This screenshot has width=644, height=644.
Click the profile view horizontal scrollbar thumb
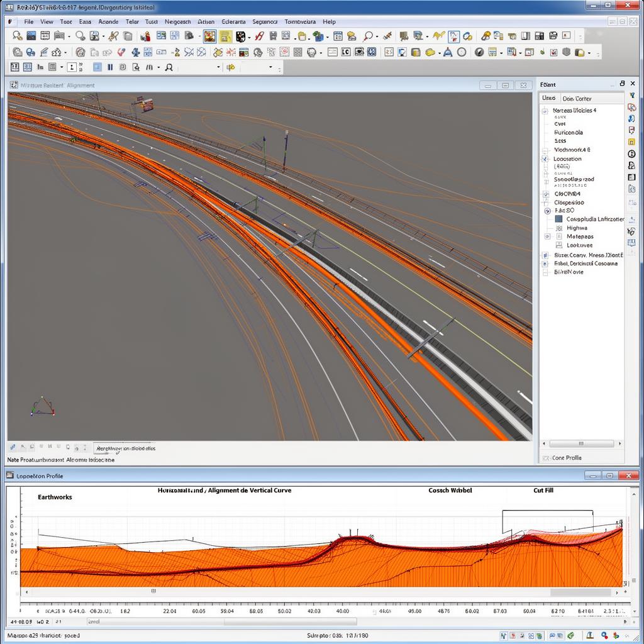click(153, 591)
